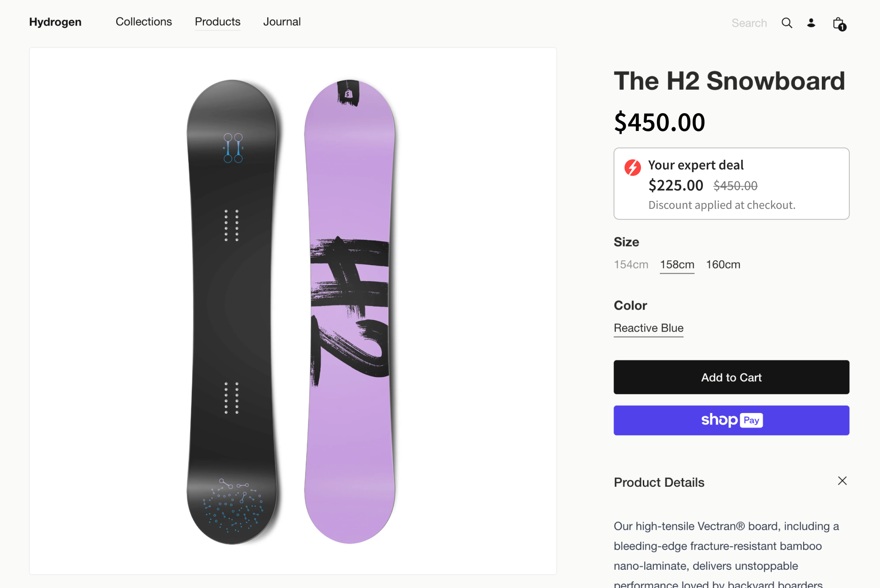Image resolution: width=880 pixels, height=588 pixels.
Task: Choose the 160cm size option
Action: pos(723,265)
